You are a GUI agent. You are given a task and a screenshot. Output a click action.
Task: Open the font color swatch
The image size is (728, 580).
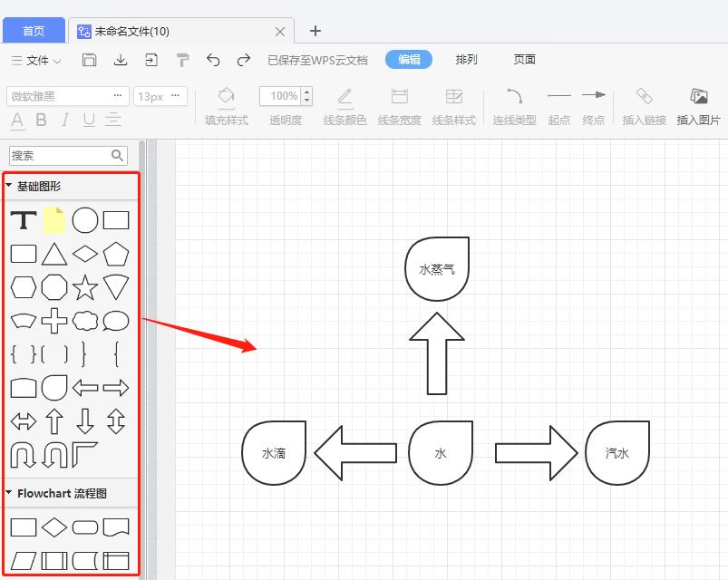click(x=16, y=121)
